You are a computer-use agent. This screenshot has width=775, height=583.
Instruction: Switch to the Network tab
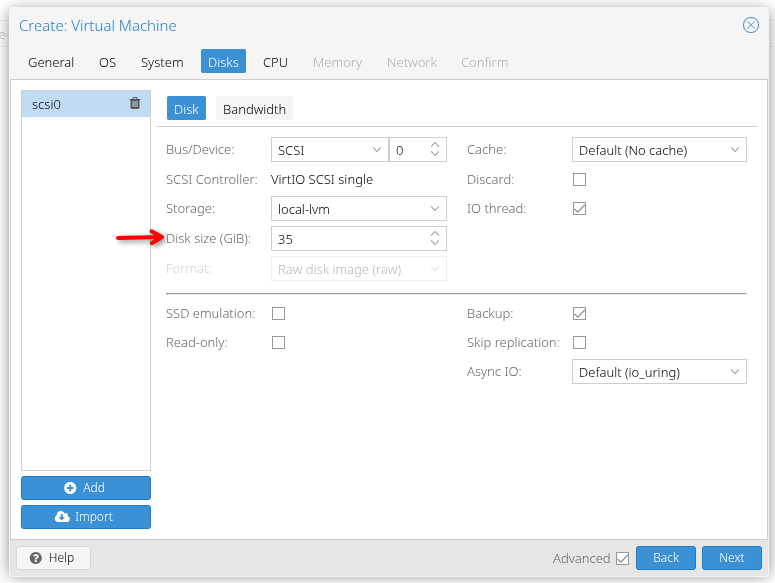click(412, 62)
